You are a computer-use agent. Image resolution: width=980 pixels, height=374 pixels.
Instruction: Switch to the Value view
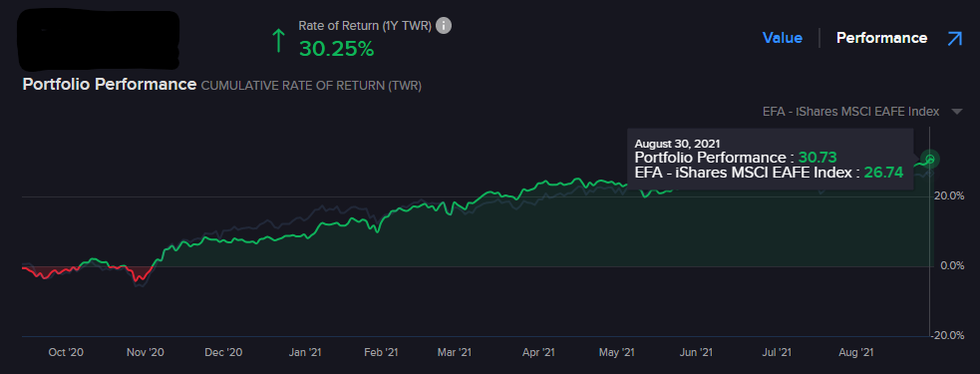[x=782, y=38]
